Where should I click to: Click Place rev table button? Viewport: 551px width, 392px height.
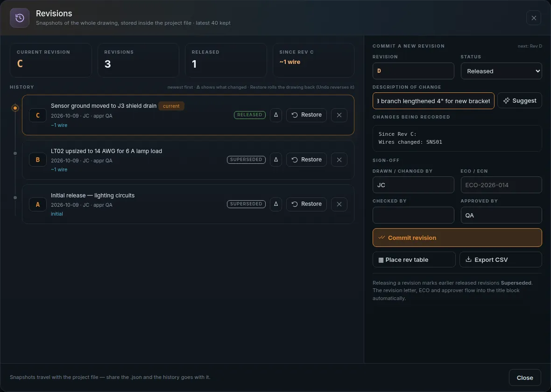pos(414,259)
